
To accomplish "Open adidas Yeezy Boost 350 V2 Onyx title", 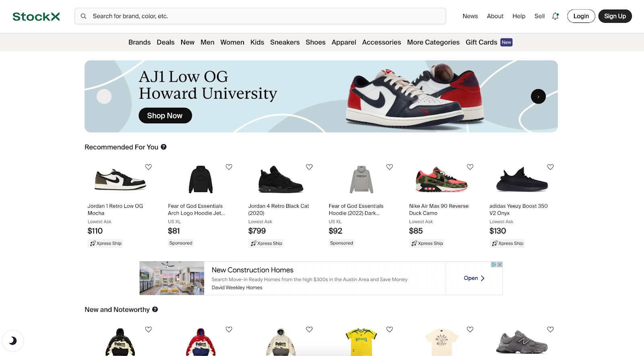I will pyautogui.click(x=518, y=209).
